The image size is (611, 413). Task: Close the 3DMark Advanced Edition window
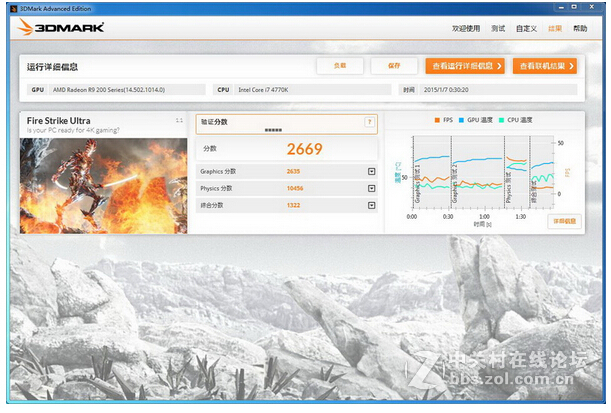click(592, 7)
